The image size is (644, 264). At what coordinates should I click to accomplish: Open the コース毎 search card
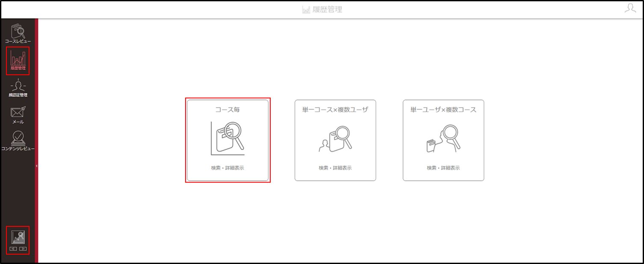227,140
